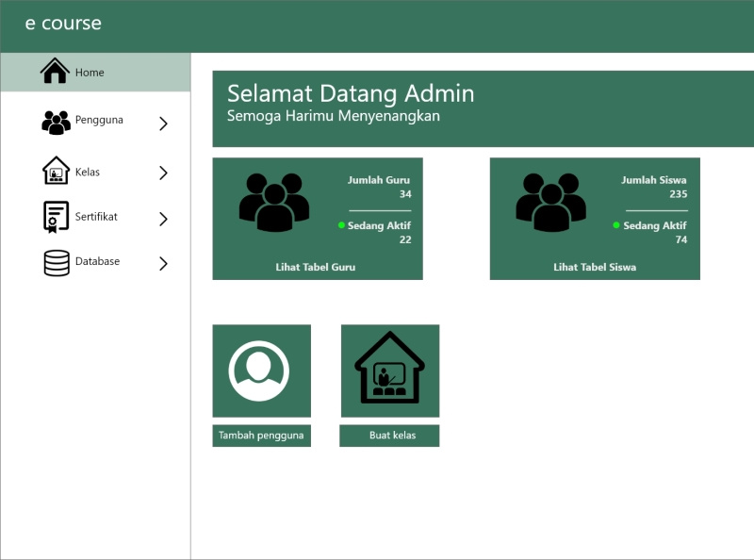
Task: Click the e course title in header
Action: pos(63,24)
